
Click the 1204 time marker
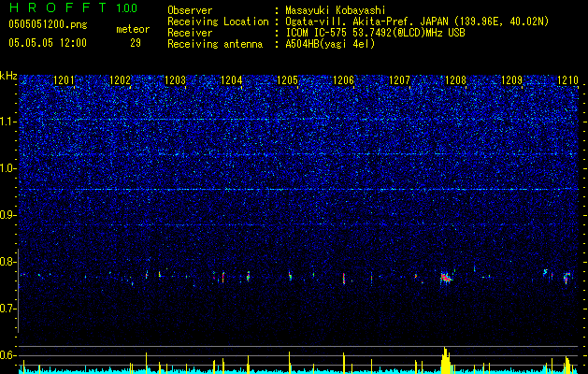232,80
